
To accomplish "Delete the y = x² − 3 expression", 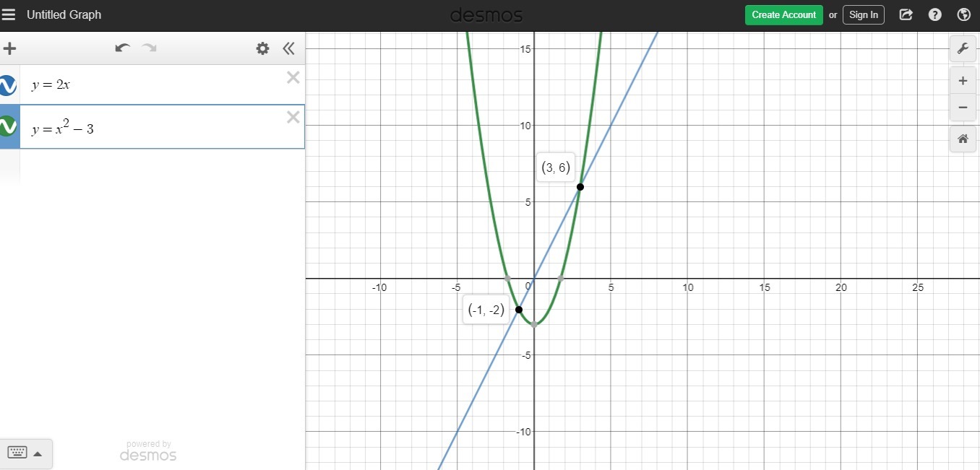I will click(x=293, y=117).
